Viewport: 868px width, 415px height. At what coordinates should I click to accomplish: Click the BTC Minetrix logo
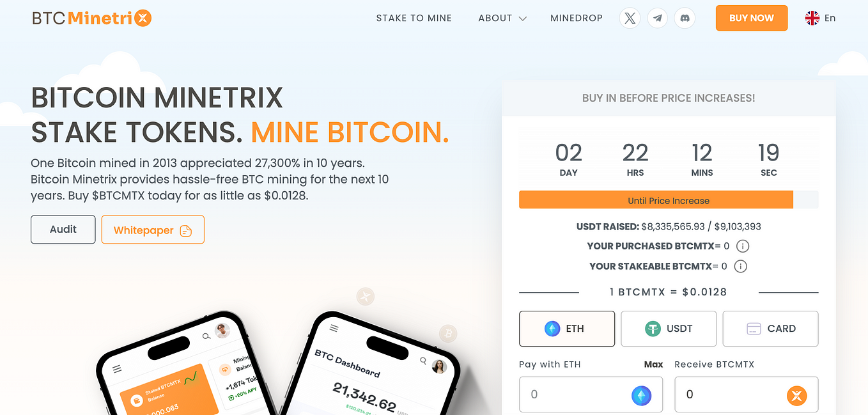92,18
